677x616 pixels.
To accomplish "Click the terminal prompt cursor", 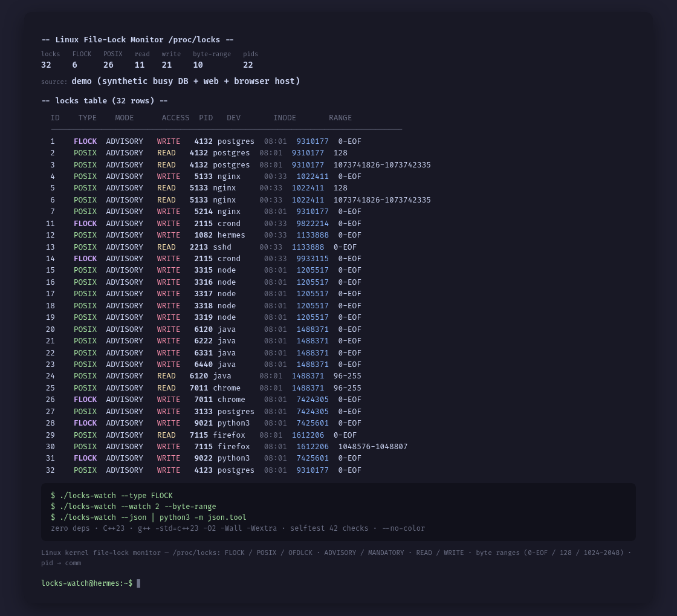I will tap(138, 583).
